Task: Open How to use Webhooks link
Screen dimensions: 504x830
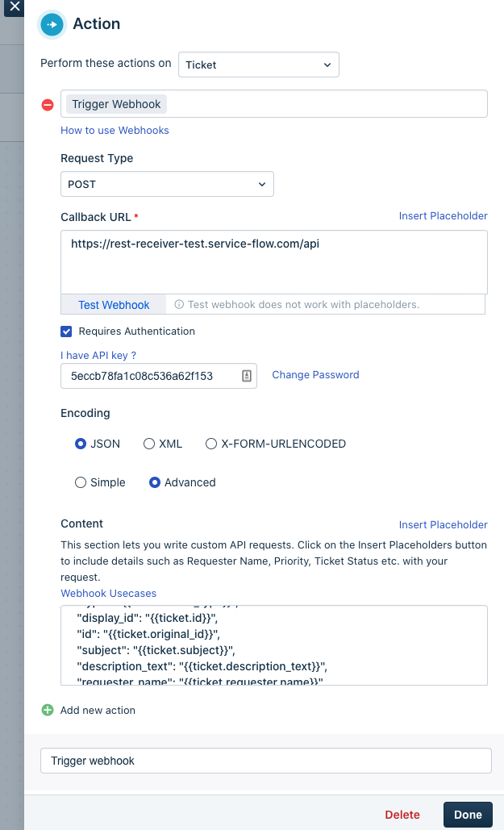Action: coord(115,130)
